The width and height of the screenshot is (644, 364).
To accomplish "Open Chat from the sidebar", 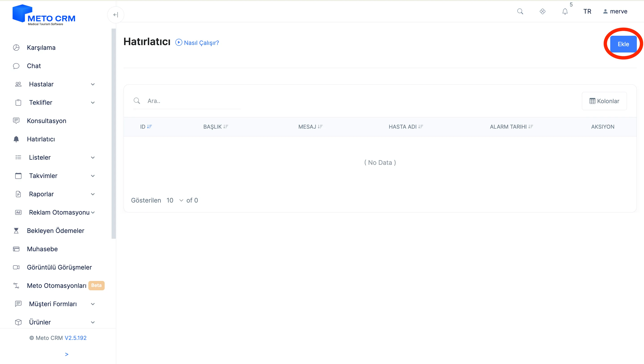I will 34,66.
